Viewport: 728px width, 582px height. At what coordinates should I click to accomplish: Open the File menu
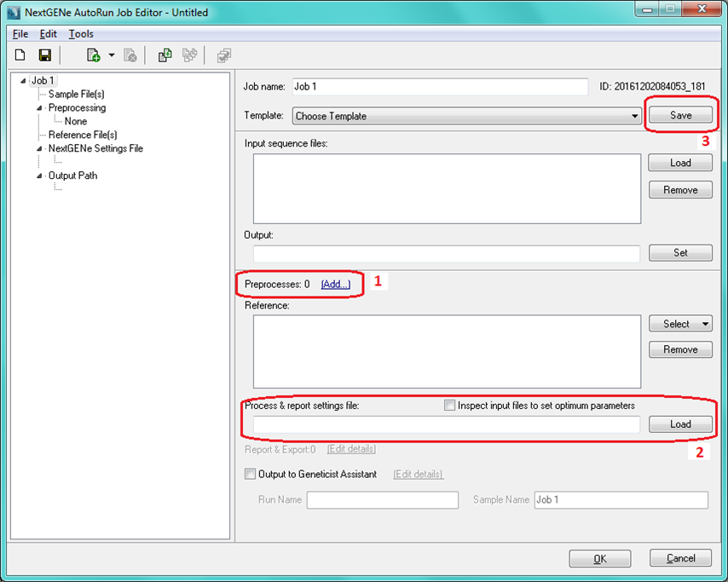(20, 34)
